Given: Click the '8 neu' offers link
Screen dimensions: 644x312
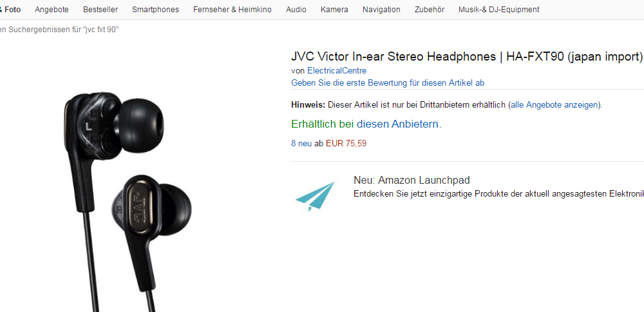Looking at the screenshot, I should [x=301, y=144].
